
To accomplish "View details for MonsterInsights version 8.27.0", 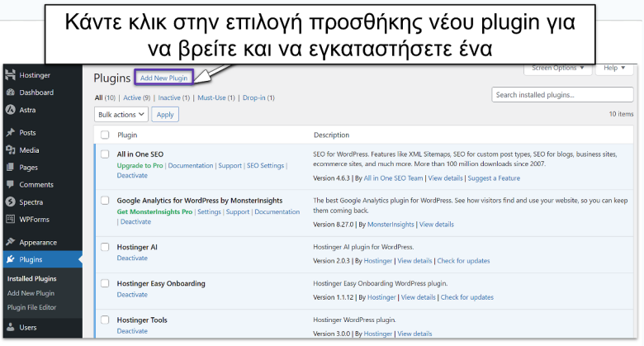I will click(x=437, y=225).
